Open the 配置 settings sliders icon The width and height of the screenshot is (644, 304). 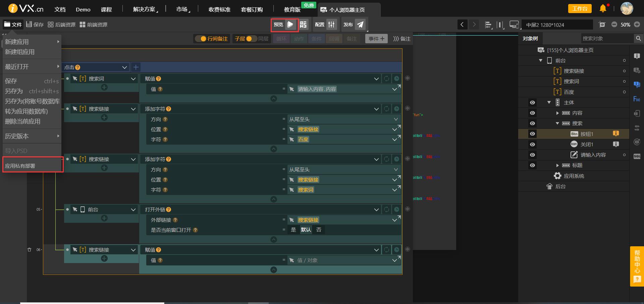(331, 24)
